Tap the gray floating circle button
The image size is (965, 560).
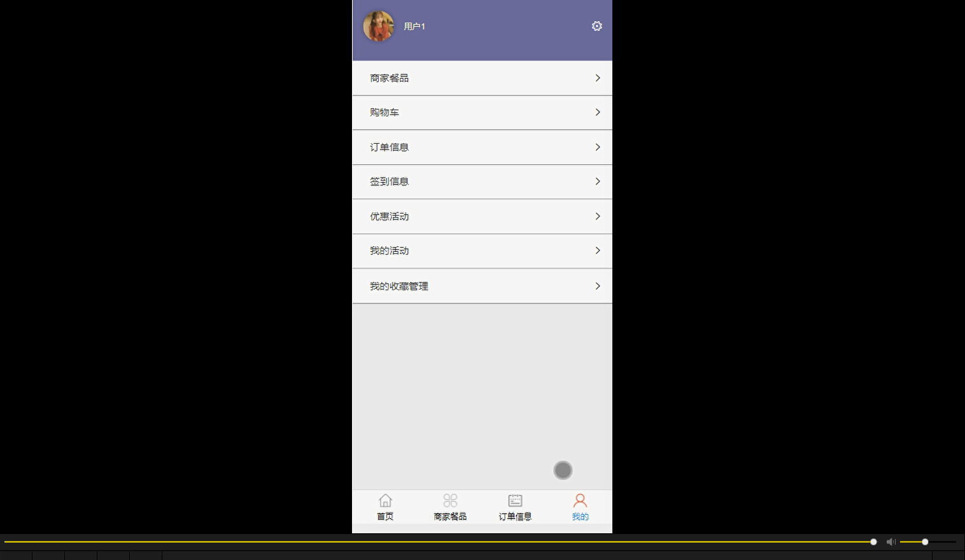(563, 470)
